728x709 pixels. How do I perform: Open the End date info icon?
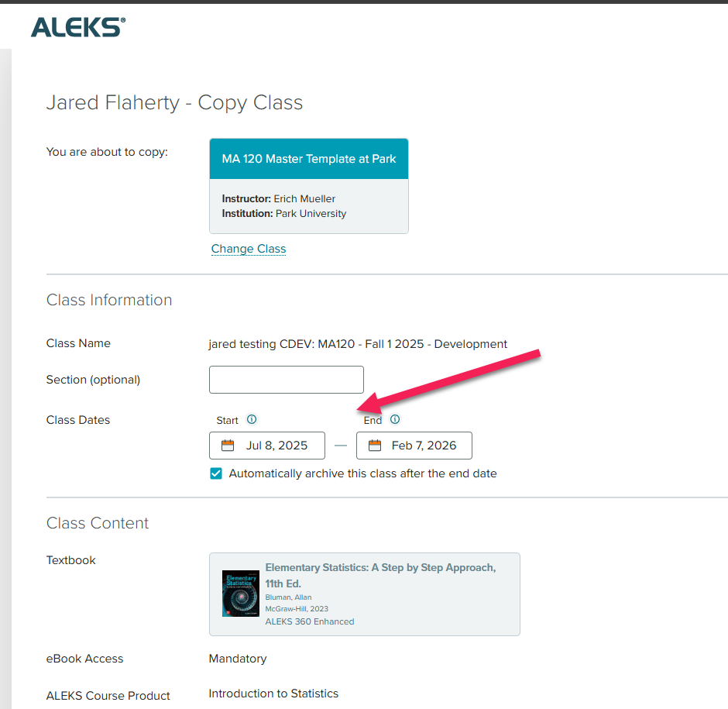point(395,419)
